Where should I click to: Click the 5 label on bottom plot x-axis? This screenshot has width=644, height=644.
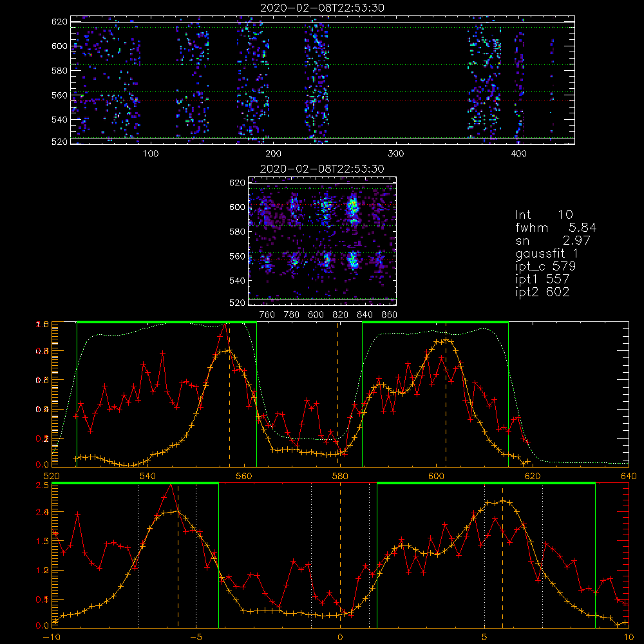[485, 637]
